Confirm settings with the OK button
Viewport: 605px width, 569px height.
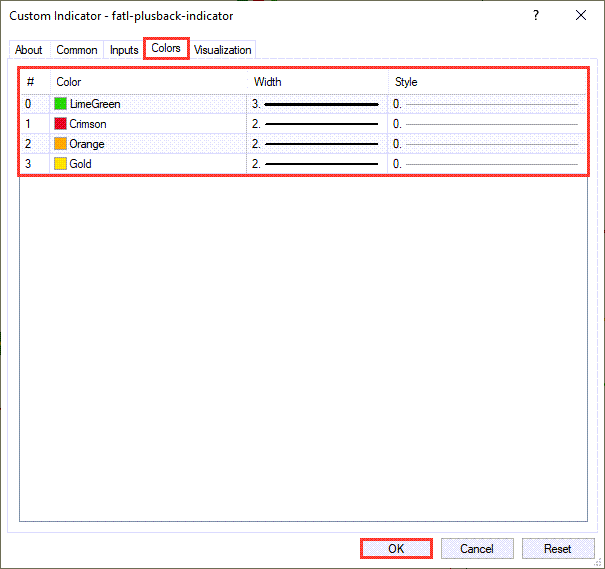pyautogui.click(x=396, y=549)
